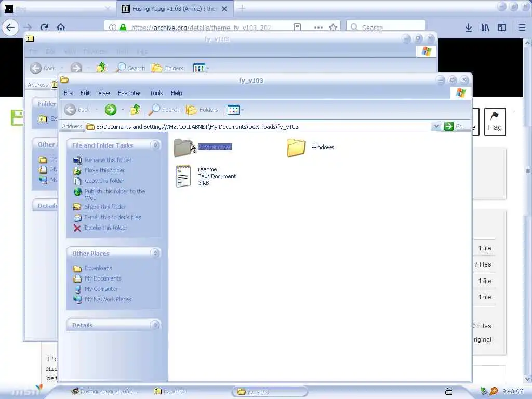Select the Program Files folder icon
This screenshot has width=532, height=399.
183,147
